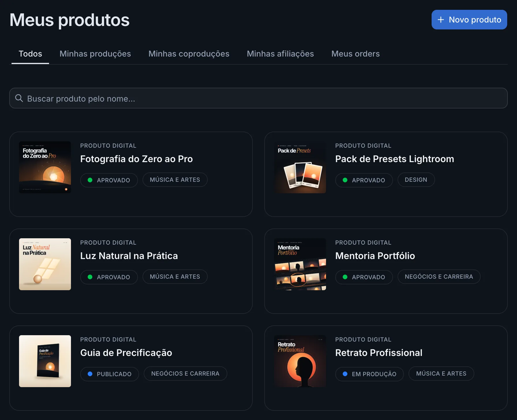The height and width of the screenshot is (420, 517).
Task: Click the Luz Natural na Prática thumbnail
Action: point(45,264)
